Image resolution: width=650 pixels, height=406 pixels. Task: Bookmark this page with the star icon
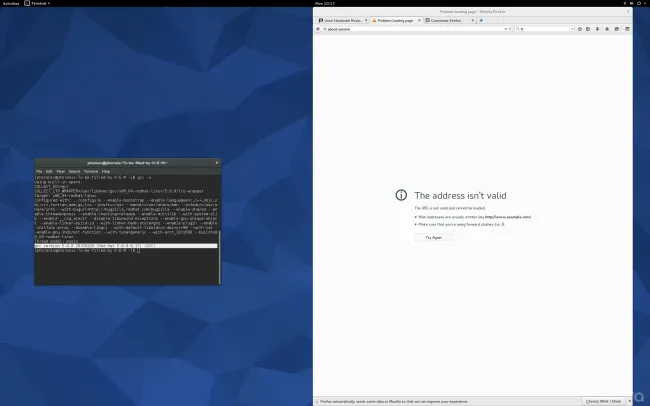(580, 29)
